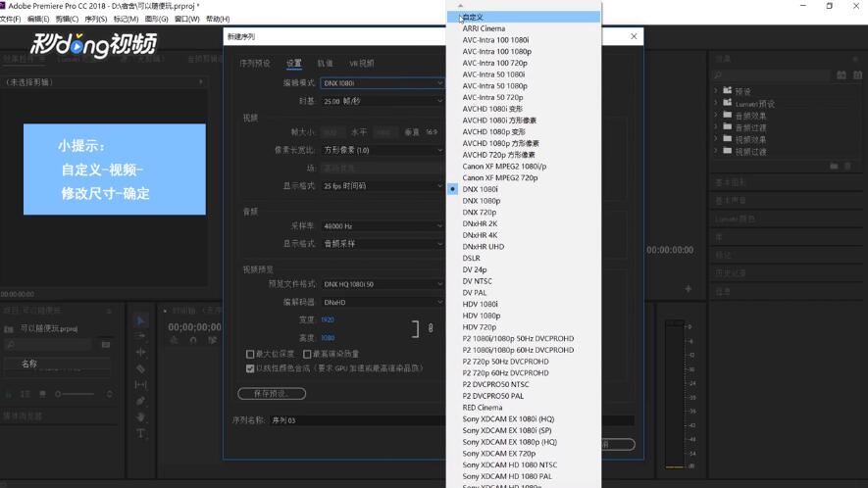Open the 历史记录 panel
Viewport: 868px width, 488px height.
pyautogui.click(x=731, y=272)
